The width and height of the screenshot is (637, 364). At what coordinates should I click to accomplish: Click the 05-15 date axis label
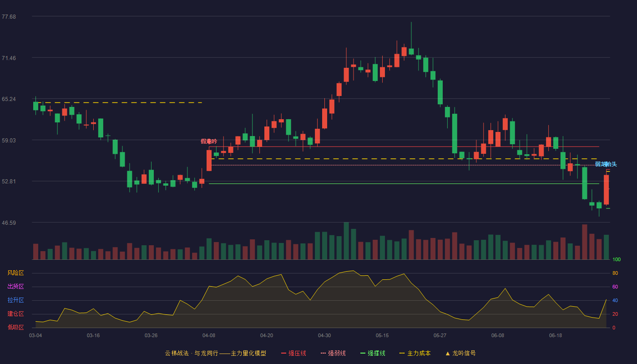[382, 335]
